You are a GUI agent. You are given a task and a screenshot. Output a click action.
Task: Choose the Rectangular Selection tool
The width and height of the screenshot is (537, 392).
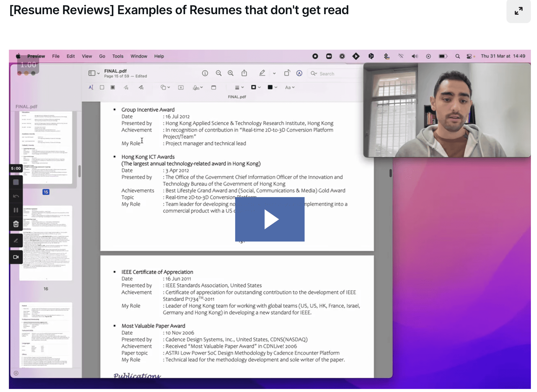[x=102, y=87]
